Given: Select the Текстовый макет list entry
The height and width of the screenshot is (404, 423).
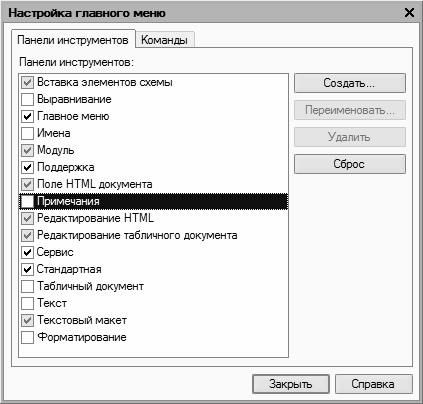Looking at the screenshot, I should (x=153, y=320).
